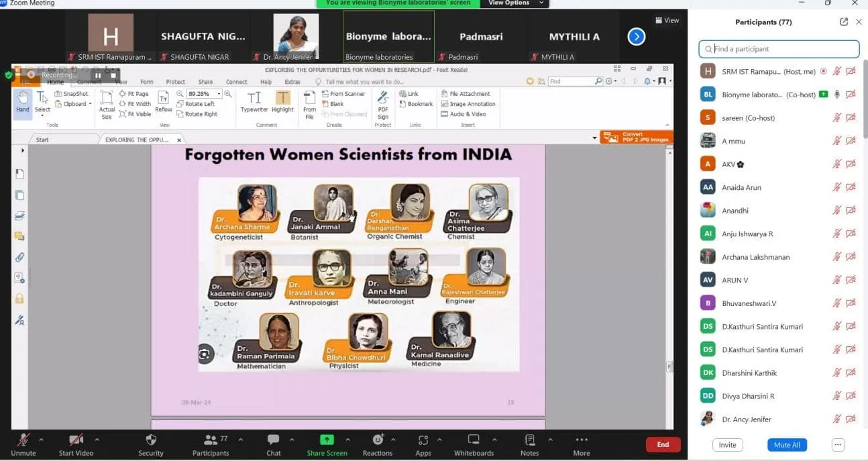Select the Highlight tool
This screenshot has height=461, width=868.
[x=282, y=102]
